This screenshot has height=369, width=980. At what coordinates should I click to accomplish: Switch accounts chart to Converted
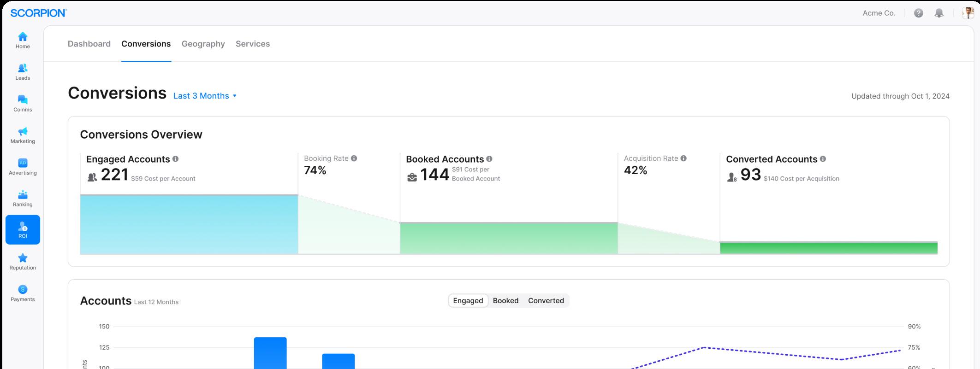(546, 300)
